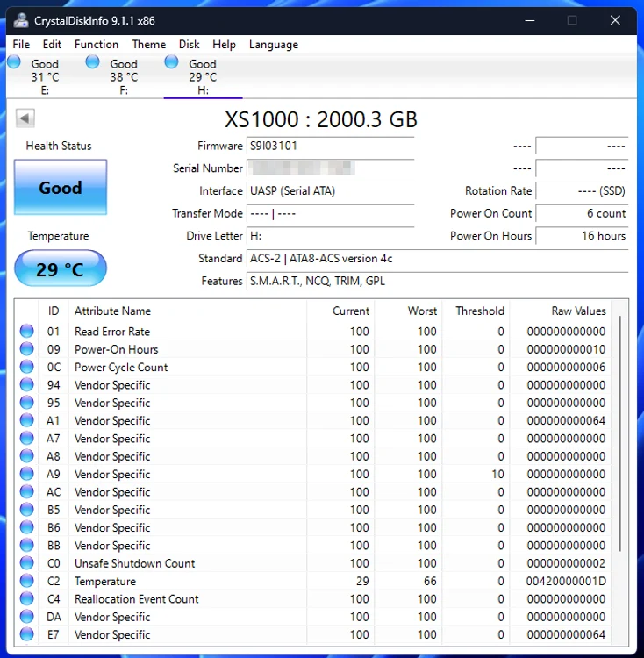This screenshot has width=644, height=658.
Task: Click status orb of attribute ID AC
Action: pyautogui.click(x=27, y=491)
